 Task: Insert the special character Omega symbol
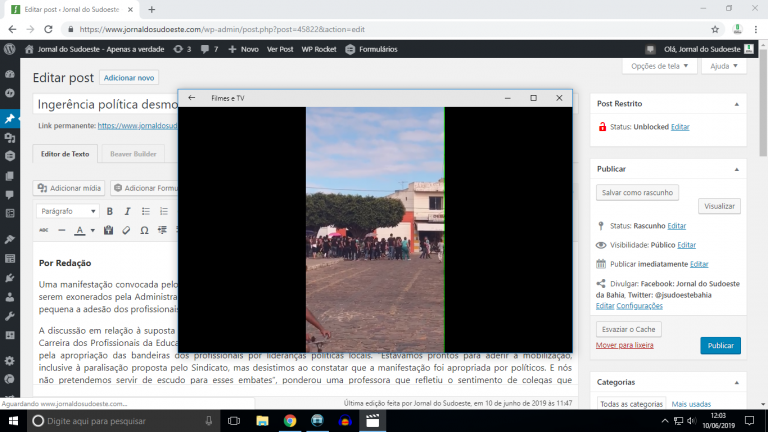[144, 230]
